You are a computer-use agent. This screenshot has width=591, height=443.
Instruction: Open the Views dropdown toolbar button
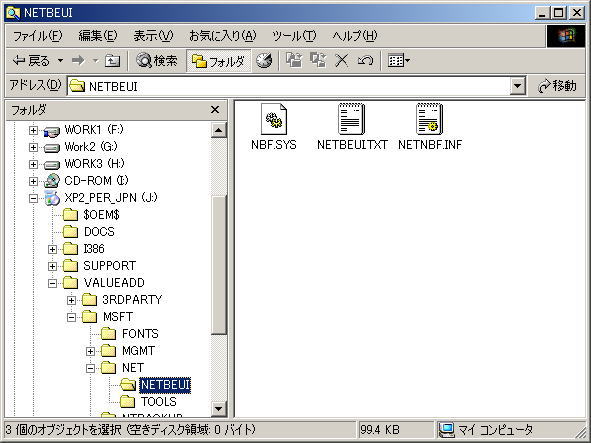point(399,60)
